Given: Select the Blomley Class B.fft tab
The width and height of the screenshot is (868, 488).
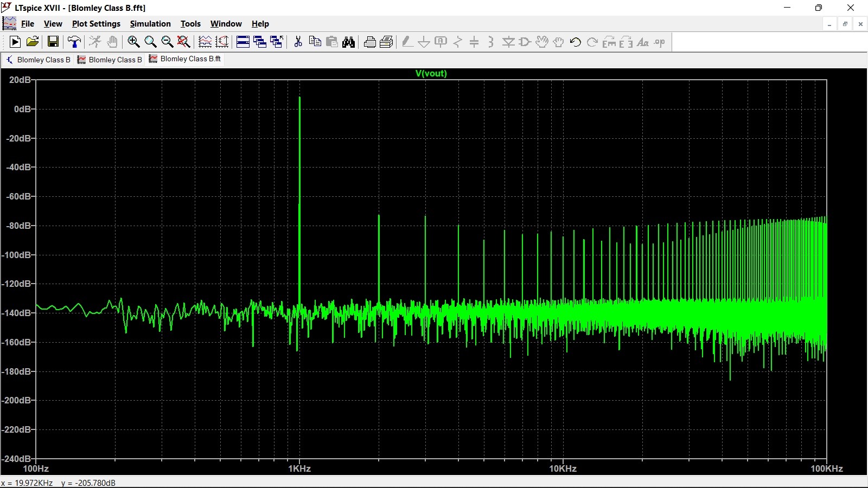Looking at the screenshot, I should pyautogui.click(x=184, y=59).
